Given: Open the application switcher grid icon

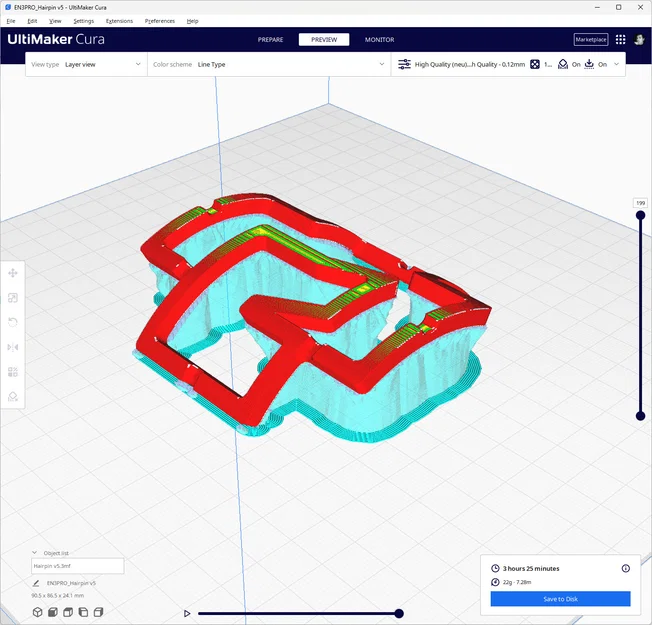Looking at the screenshot, I should pos(620,40).
